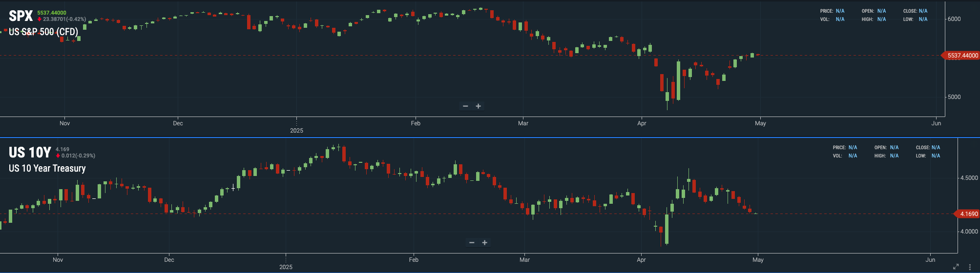
Task: Click the 5537.44000 current price tag
Action: [x=960, y=56]
